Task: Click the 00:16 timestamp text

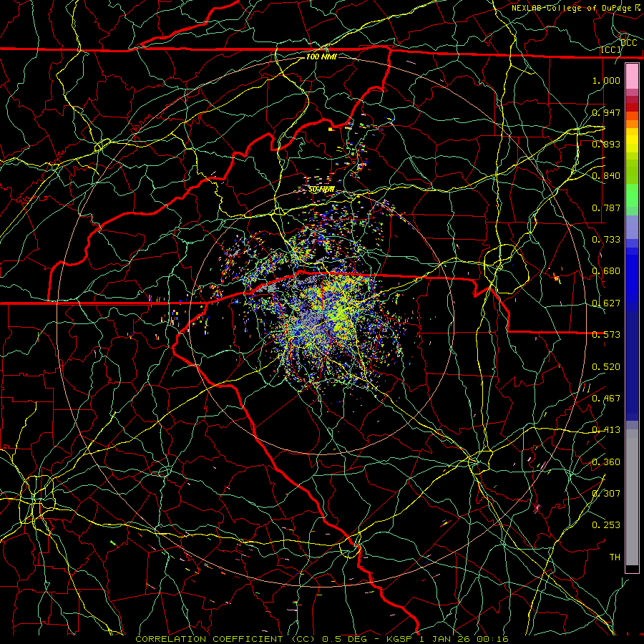Action: [x=492, y=639]
